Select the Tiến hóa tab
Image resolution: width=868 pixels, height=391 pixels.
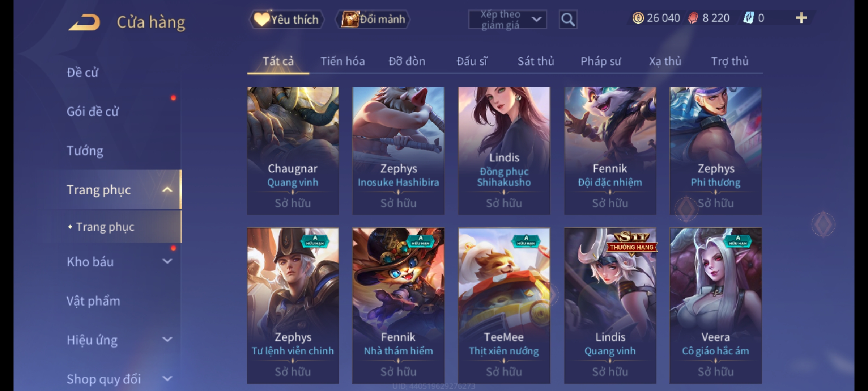coord(342,61)
